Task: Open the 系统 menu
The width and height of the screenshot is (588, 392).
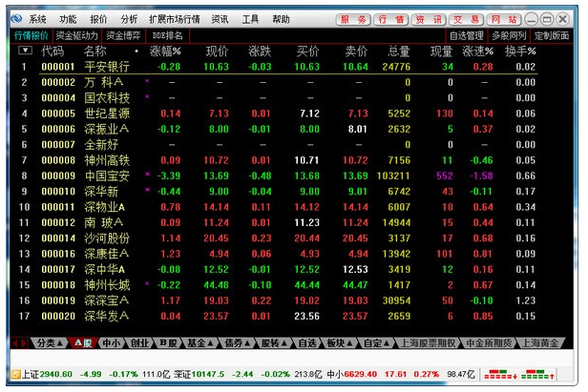Action: coord(37,19)
